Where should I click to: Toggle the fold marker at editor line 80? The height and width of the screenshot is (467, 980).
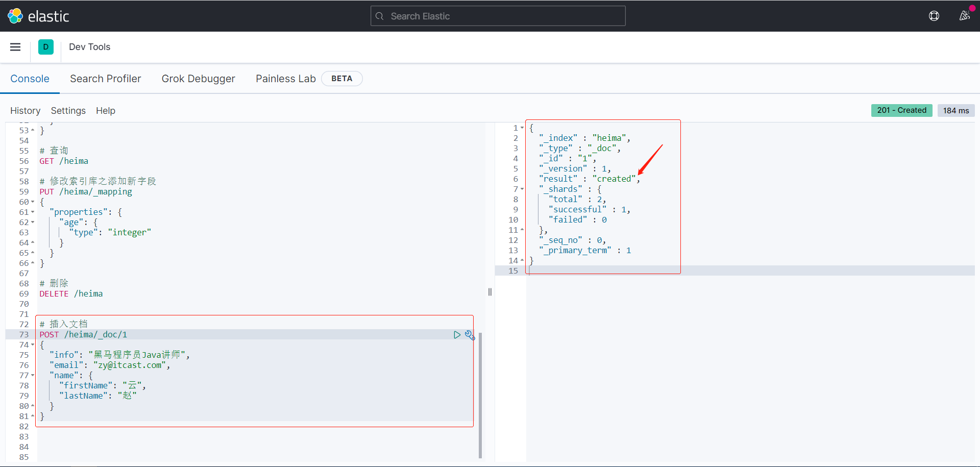(33, 406)
